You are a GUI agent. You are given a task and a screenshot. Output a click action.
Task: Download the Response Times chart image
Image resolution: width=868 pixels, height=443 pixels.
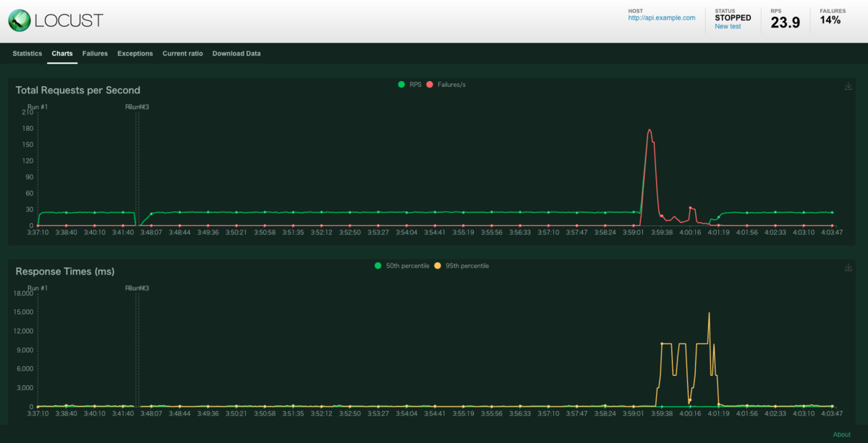click(848, 267)
